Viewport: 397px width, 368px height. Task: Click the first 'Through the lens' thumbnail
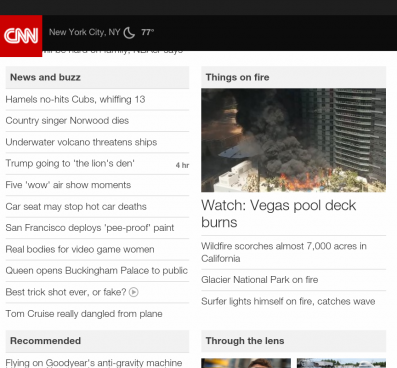(x=246, y=363)
